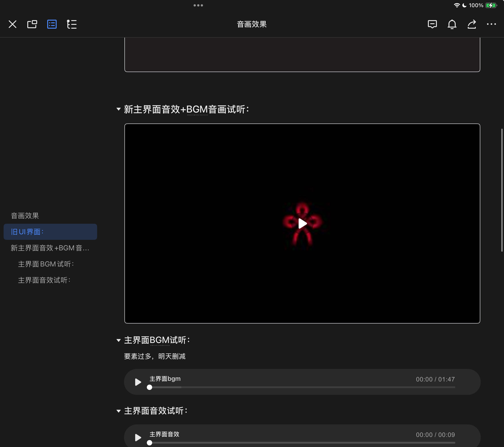Close the document with the X icon
The height and width of the screenshot is (447, 504).
(x=12, y=24)
